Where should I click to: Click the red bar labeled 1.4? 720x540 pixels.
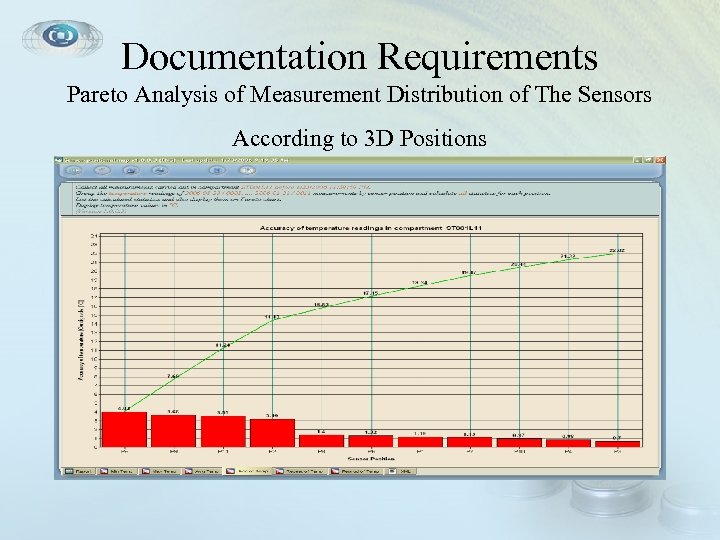coord(321,441)
